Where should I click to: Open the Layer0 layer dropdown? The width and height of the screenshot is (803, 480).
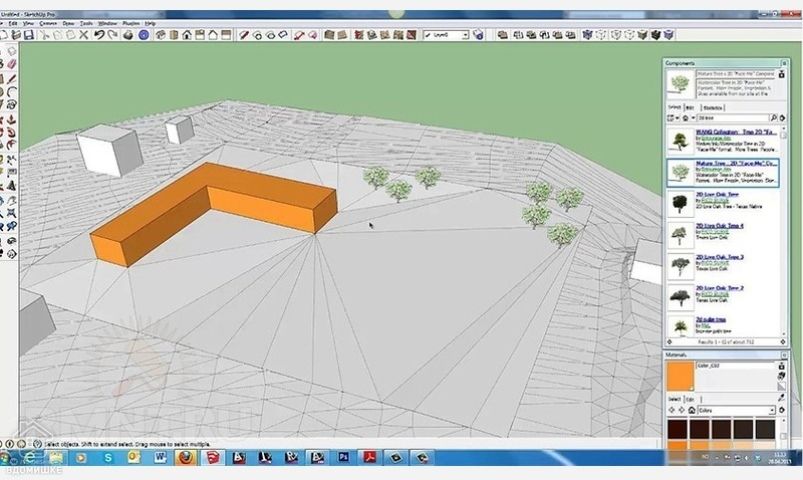coord(463,34)
